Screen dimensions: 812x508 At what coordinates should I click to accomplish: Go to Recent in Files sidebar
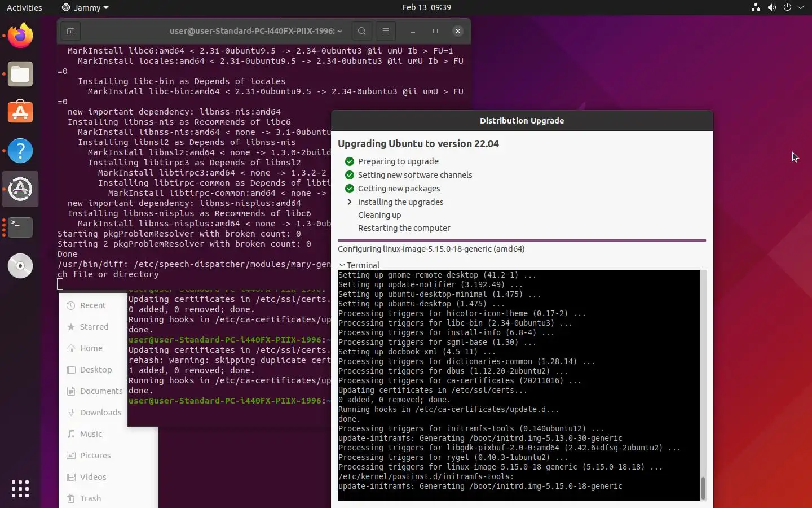point(93,305)
